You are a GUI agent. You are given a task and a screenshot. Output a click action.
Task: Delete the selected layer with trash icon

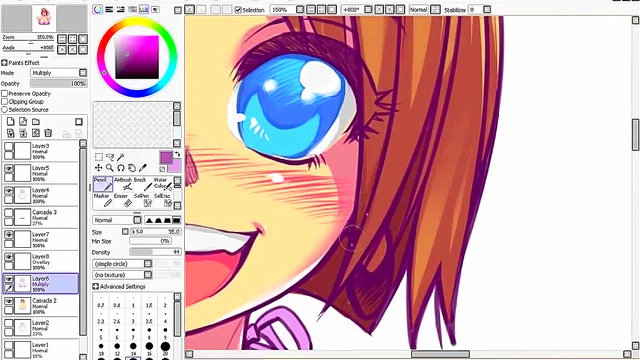click(48, 133)
